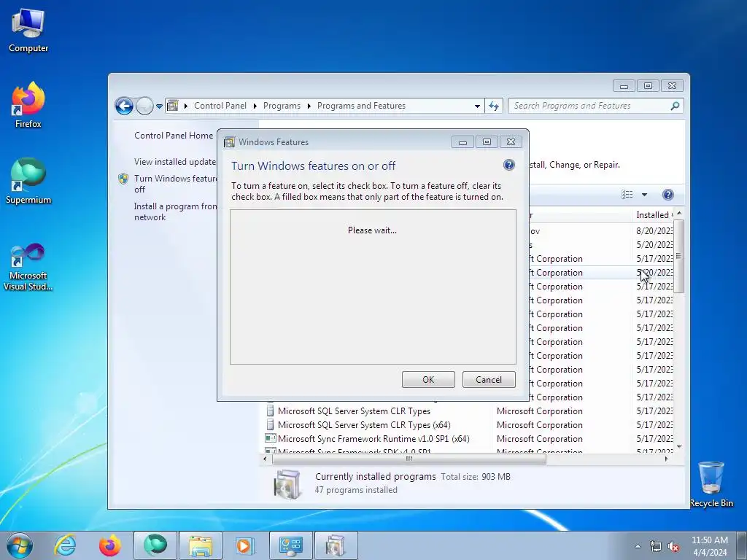
Task: Open the Computer desktop icon
Action: pos(28,31)
